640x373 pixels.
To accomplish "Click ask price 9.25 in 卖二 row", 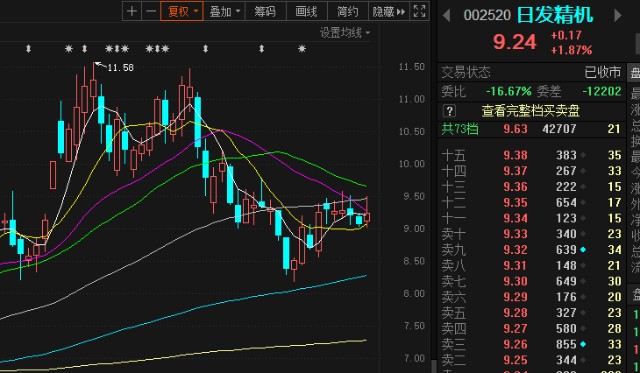I will (x=515, y=360).
